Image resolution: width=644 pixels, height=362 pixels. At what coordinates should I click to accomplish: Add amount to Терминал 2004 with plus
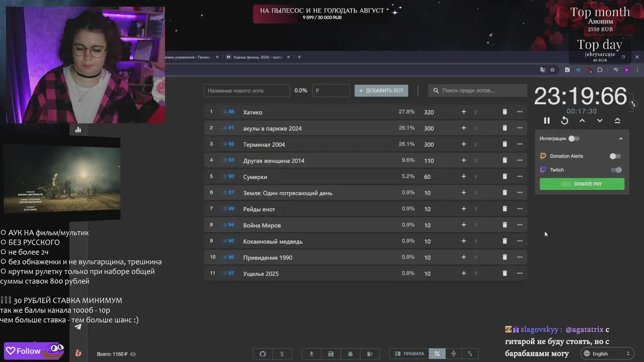pyautogui.click(x=463, y=144)
